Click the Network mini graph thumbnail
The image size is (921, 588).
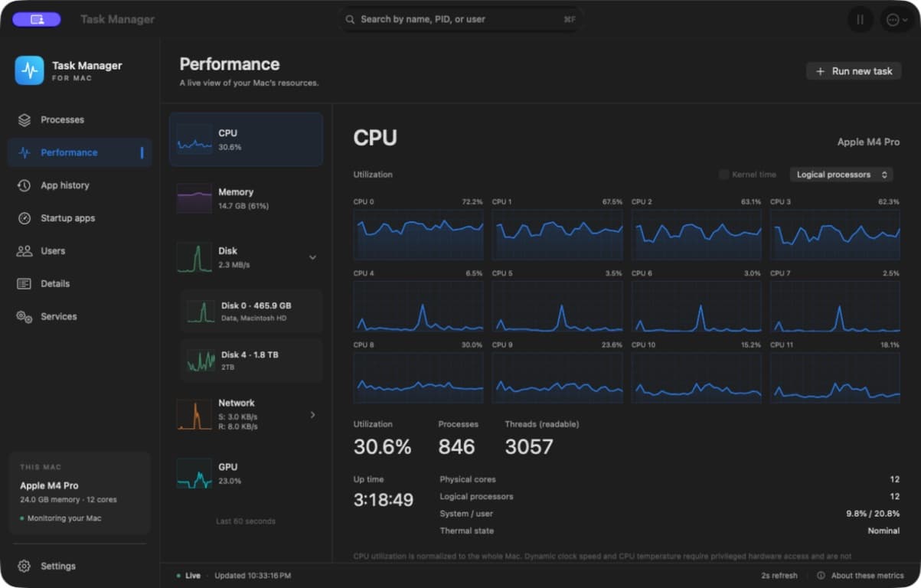pos(194,414)
